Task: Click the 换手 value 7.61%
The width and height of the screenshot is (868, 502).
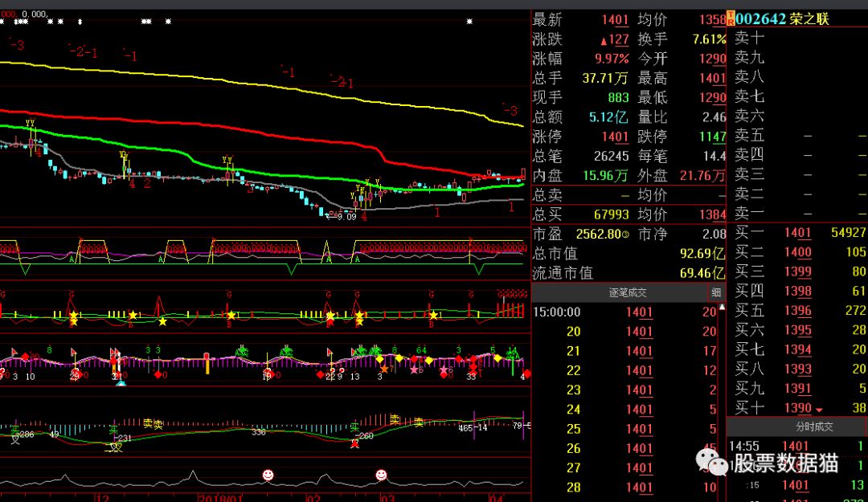Action: [x=709, y=39]
